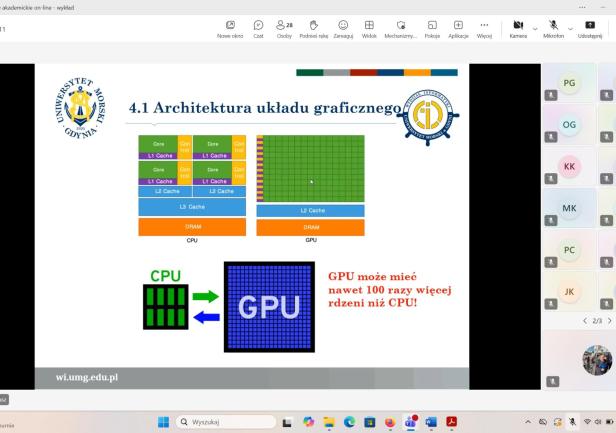The width and height of the screenshot is (616, 433).
Task: Click the Udostępnij share button
Action: point(590,28)
